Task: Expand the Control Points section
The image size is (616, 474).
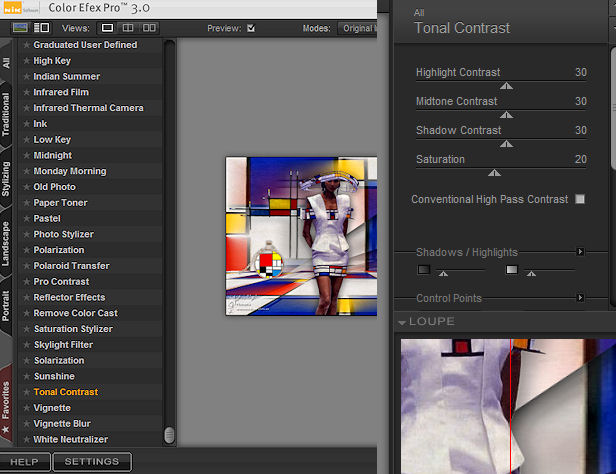Action: [x=580, y=298]
